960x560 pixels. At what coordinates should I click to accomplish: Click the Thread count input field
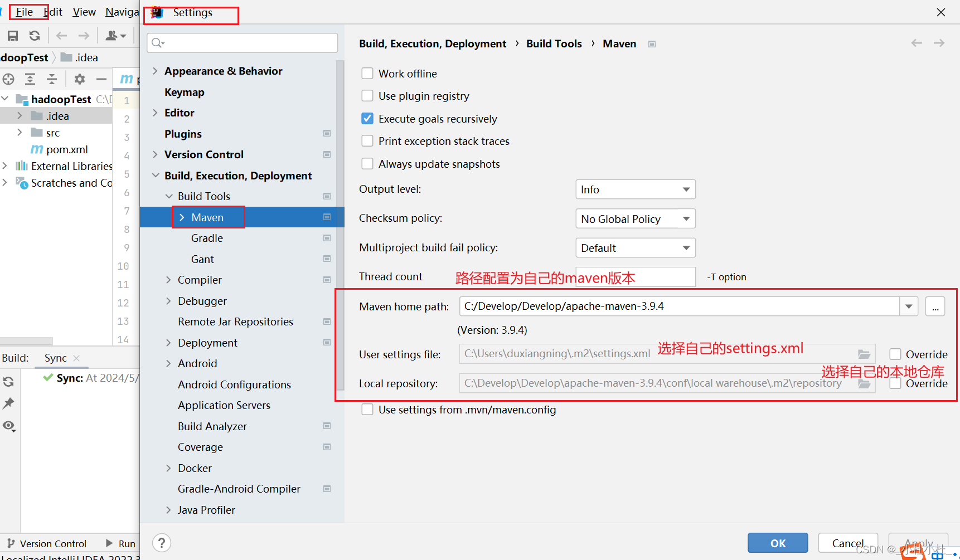tap(636, 277)
